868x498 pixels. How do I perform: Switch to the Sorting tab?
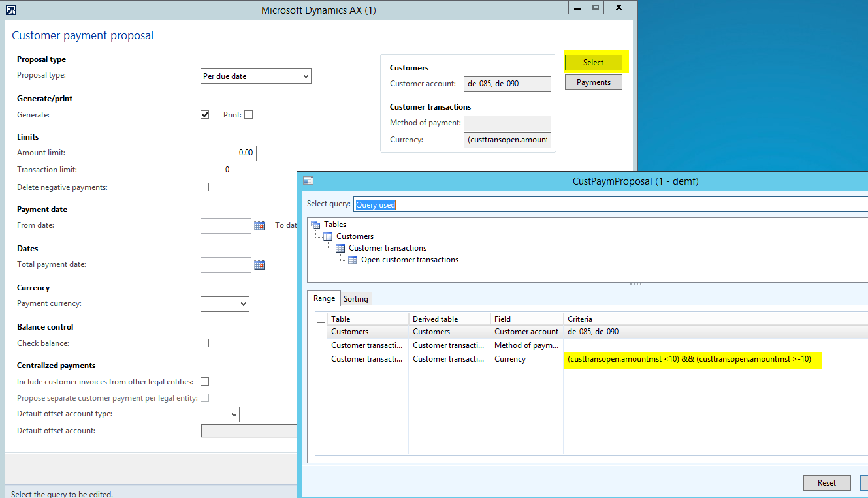tap(356, 299)
